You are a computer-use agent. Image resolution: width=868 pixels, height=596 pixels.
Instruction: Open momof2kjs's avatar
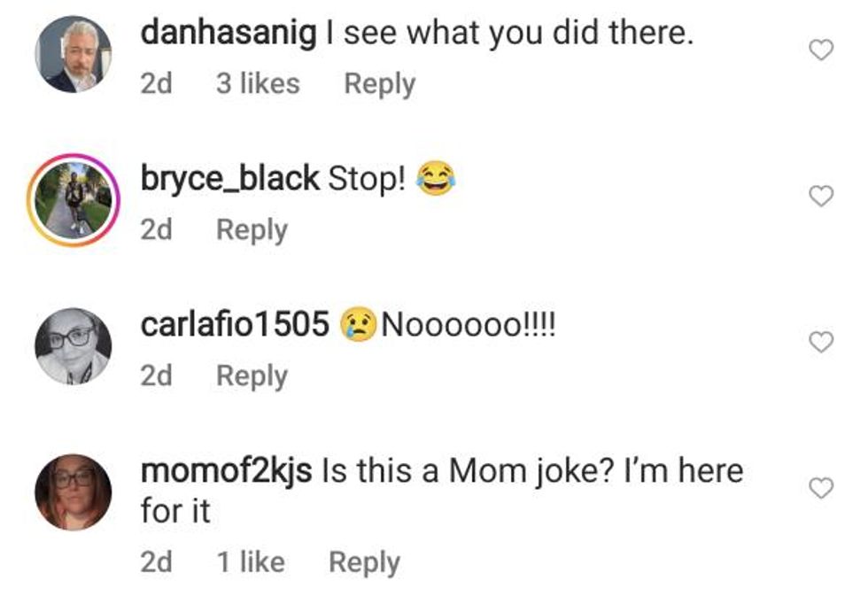(x=74, y=492)
